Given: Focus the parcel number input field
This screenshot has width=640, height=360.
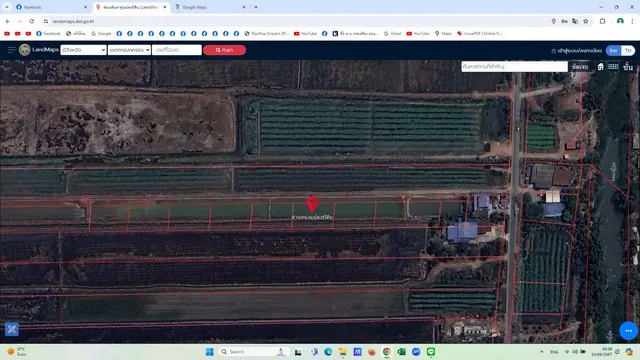Looking at the screenshot, I should [x=177, y=50].
